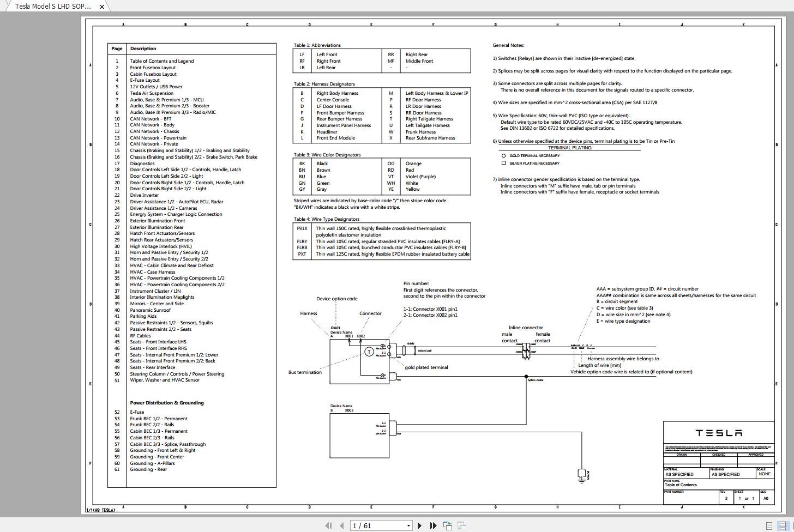Close the Tesla Model S document tab
This screenshot has height=532, width=794.
(x=101, y=7)
